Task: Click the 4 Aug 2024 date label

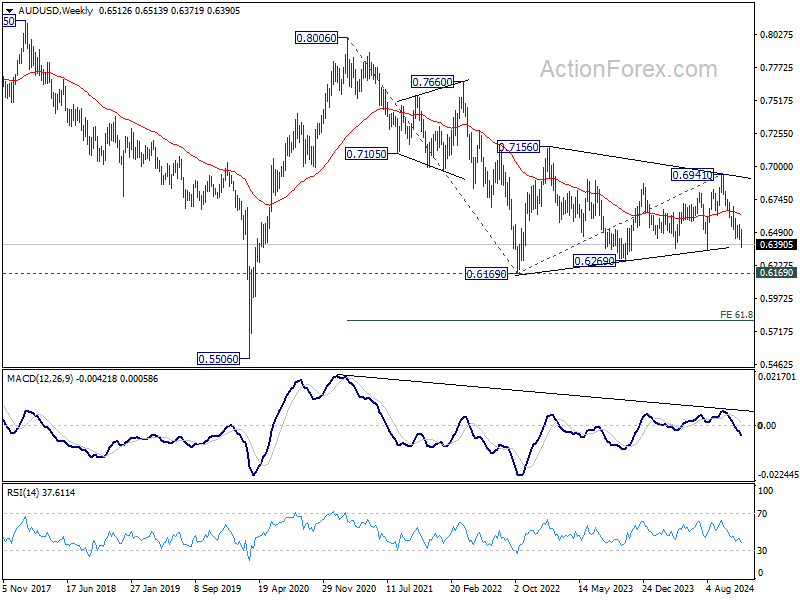Action: pyautogui.click(x=730, y=588)
